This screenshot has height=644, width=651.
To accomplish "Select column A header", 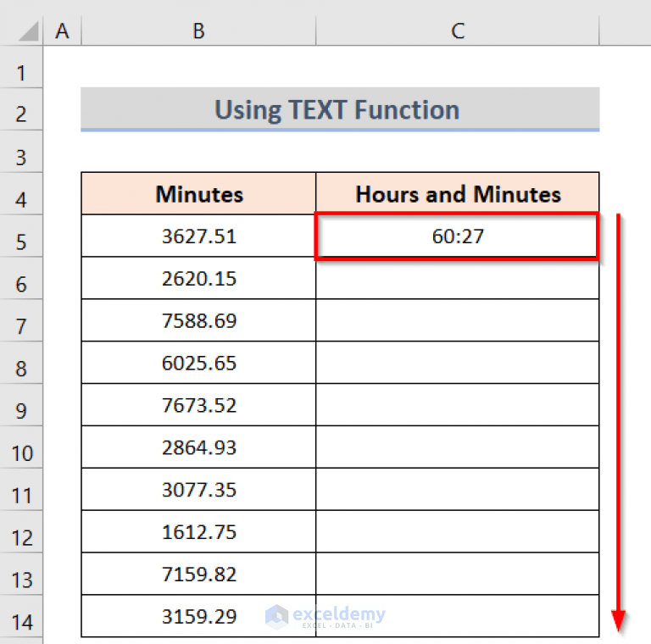I will pos(62,31).
